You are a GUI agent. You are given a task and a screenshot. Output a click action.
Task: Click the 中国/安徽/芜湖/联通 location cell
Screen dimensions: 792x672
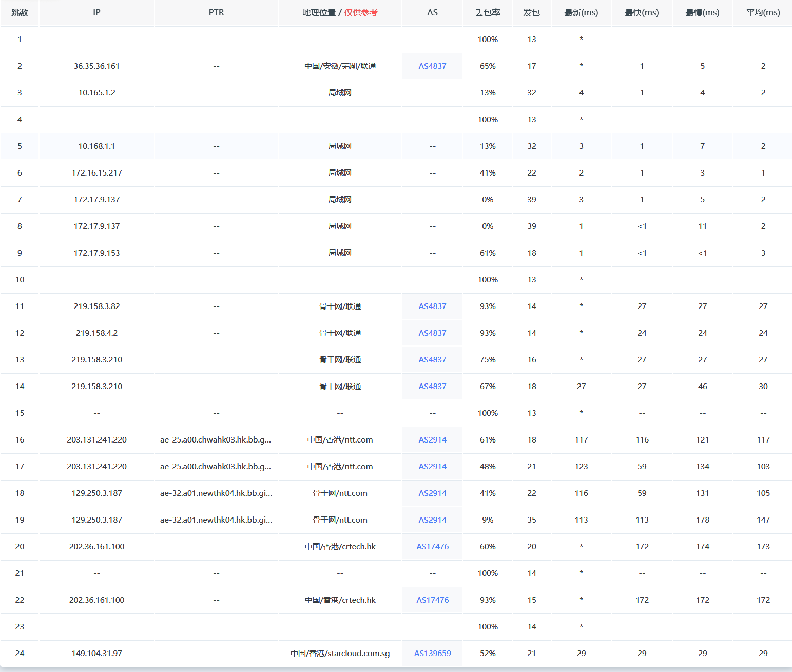pyautogui.click(x=340, y=66)
